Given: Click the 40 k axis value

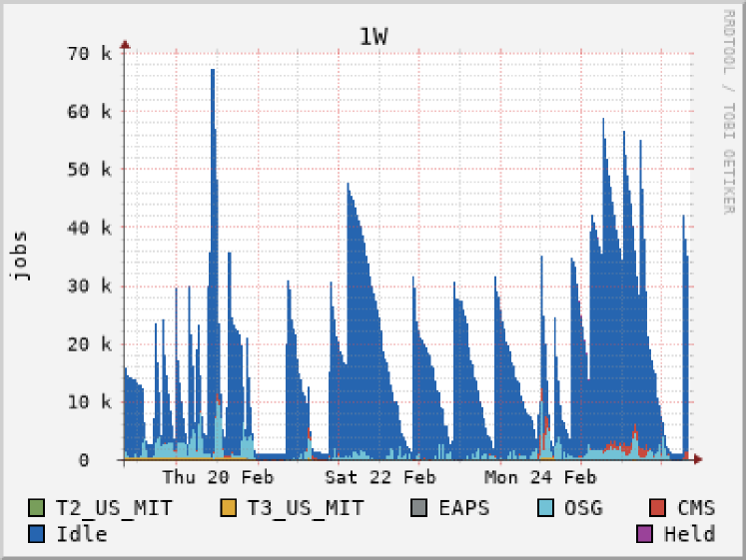Looking at the screenshot, I should coord(90,228).
